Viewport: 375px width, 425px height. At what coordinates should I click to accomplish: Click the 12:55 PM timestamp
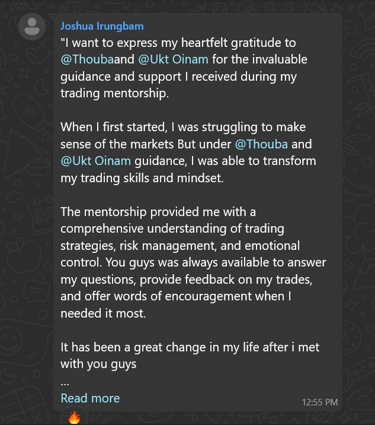click(x=320, y=402)
